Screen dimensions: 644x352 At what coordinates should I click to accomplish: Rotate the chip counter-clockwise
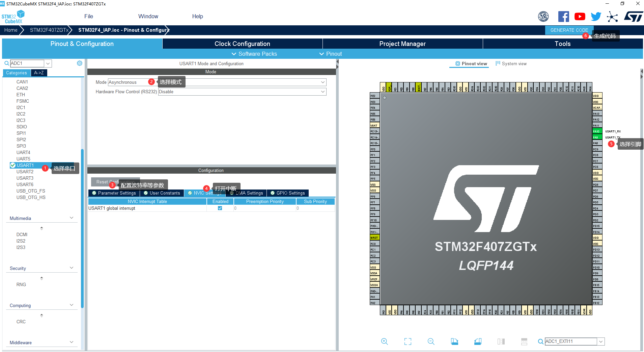click(478, 342)
